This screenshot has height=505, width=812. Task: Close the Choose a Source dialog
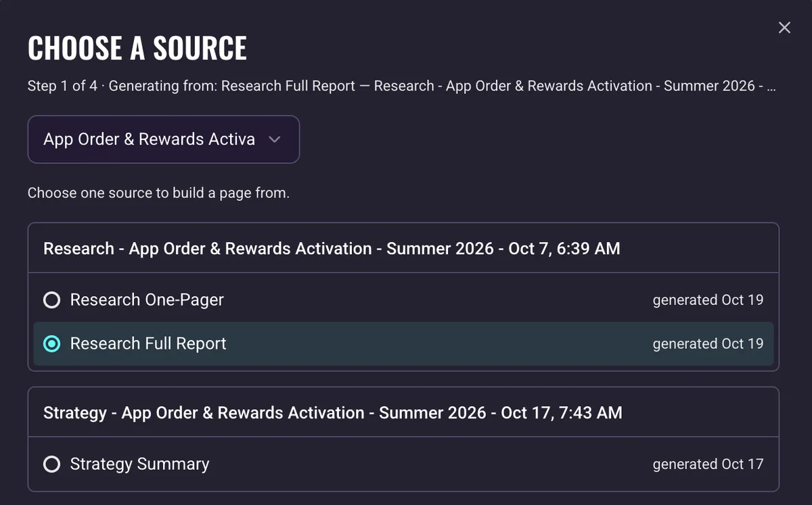pyautogui.click(x=784, y=28)
